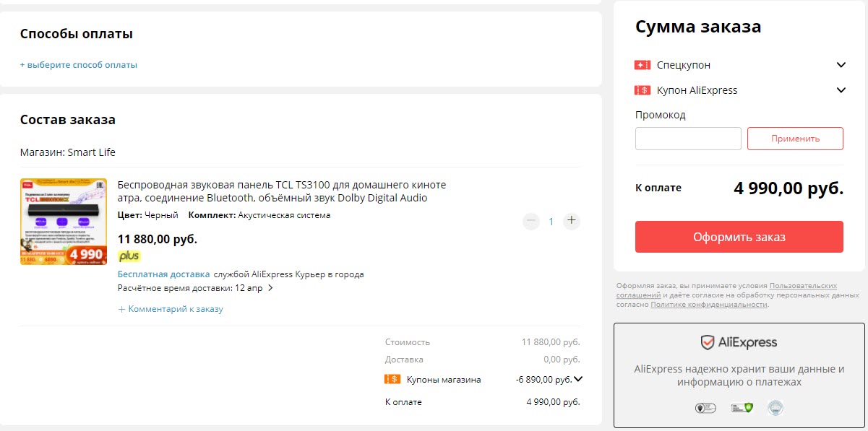
Task: Click the round certification seal badge
Action: coord(775,407)
